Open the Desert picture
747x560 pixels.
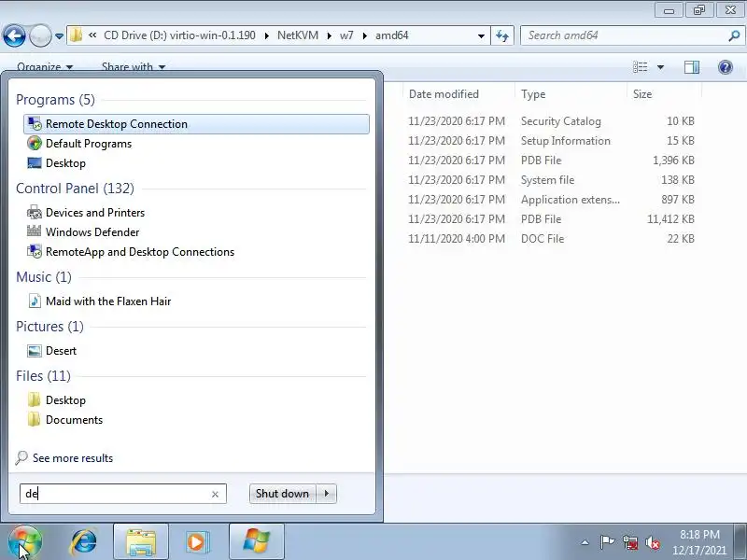click(x=52, y=351)
